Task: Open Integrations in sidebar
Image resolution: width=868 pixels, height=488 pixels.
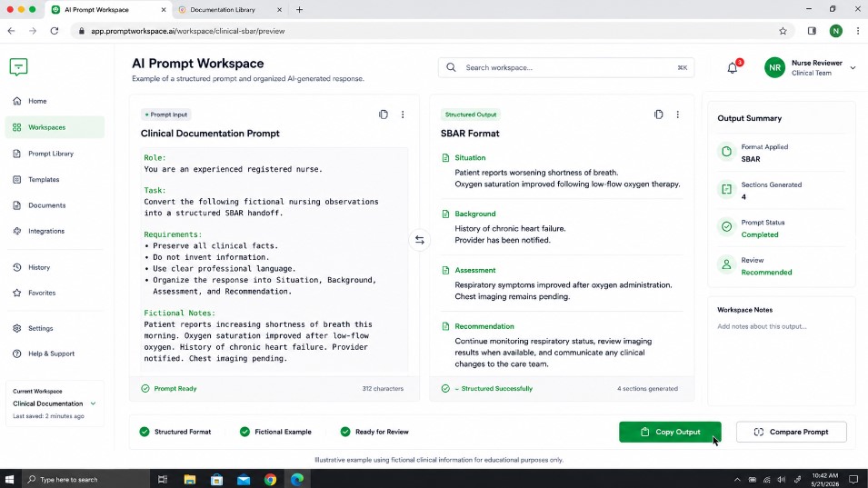Action: pyautogui.click(x=55, y=231)
